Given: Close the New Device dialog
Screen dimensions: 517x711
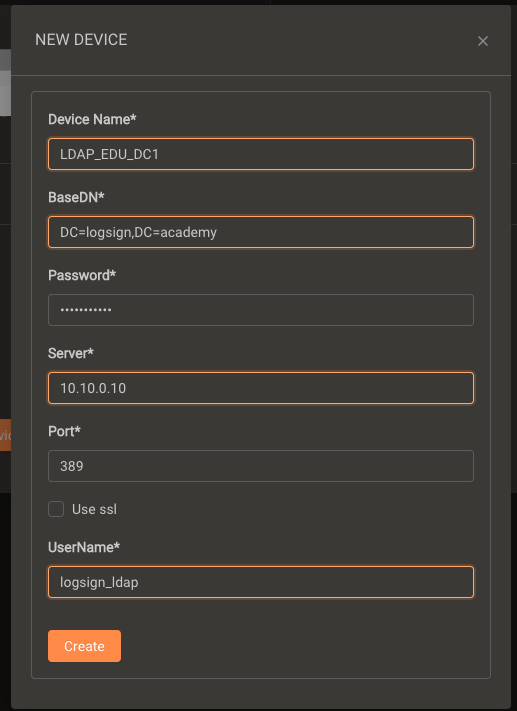Looking at the screenshot, I should (483, 41).
